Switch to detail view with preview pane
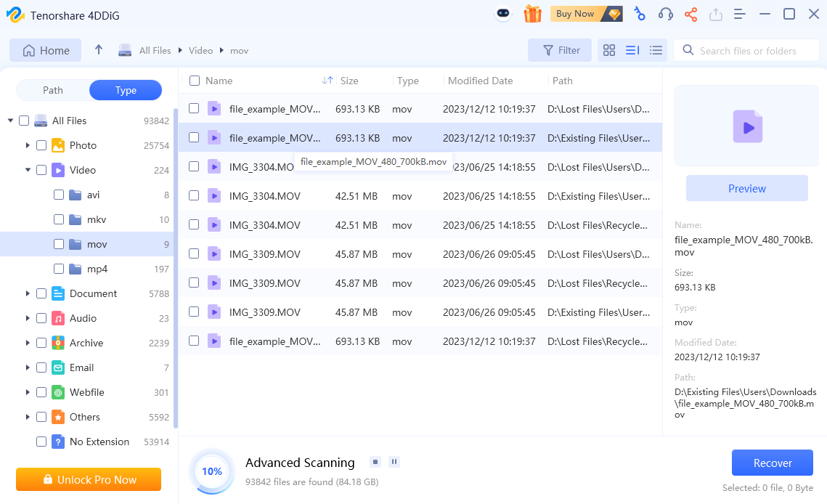The height and width of the screenshot is (504, 827). click(632, 51)
